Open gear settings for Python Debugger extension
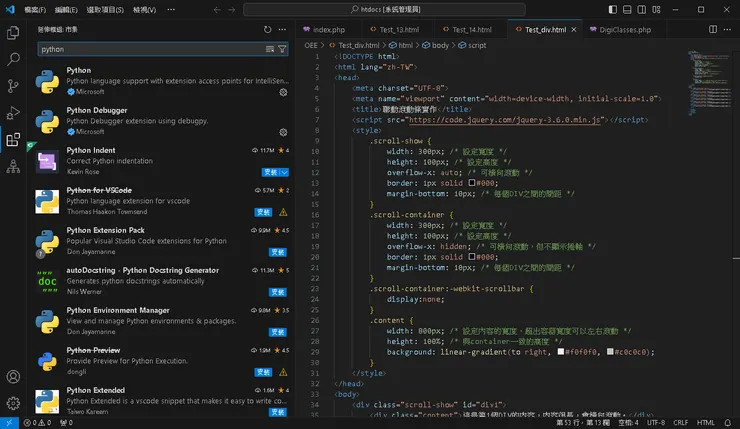Image resolution: width=740 pixels, height=429 pixels. 283,131
